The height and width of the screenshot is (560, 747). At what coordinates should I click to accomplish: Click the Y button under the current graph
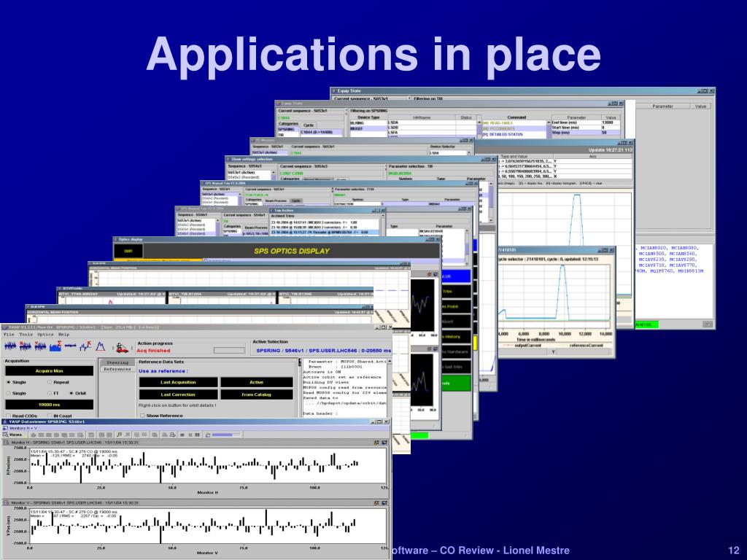click(x=554, y=352)
